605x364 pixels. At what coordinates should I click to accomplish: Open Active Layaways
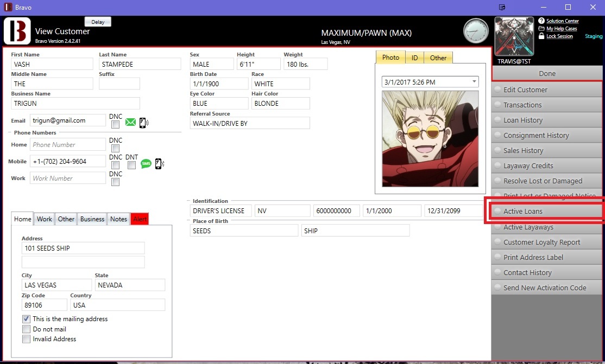[x=547, y=227]
